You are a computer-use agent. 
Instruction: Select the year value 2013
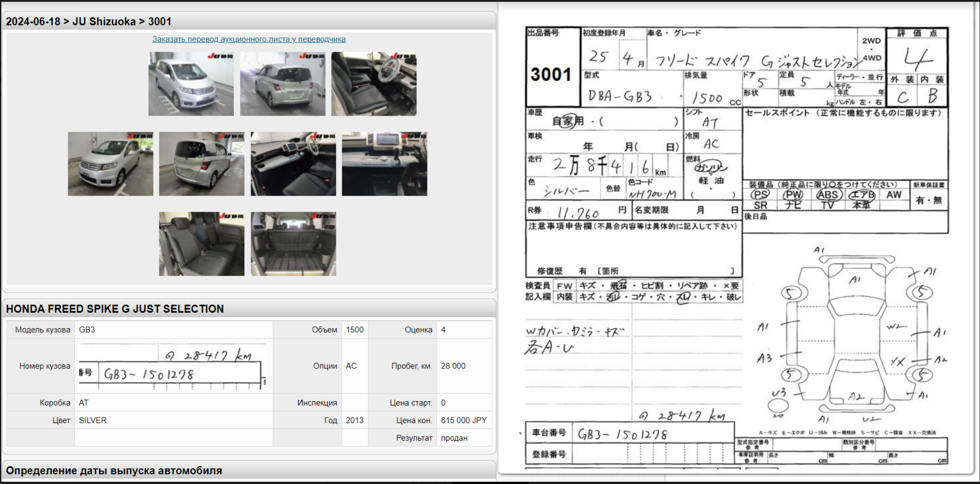(355, 420)
